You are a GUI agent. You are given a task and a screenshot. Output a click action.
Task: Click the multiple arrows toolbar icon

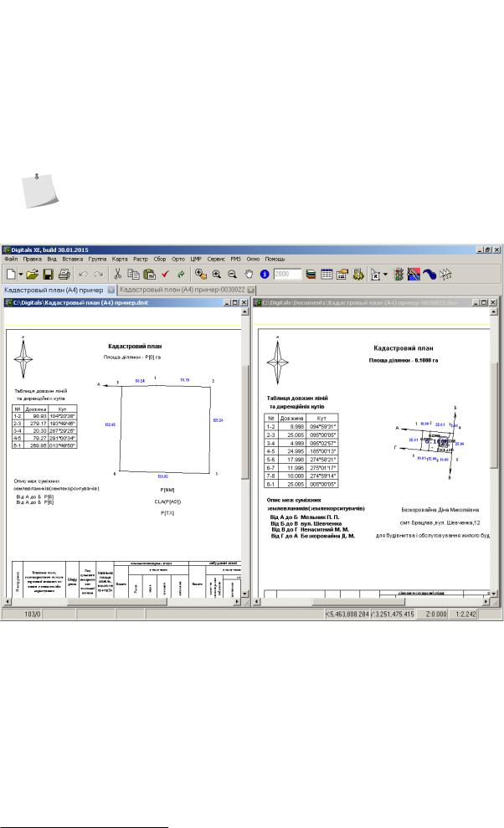coord(445,274)
